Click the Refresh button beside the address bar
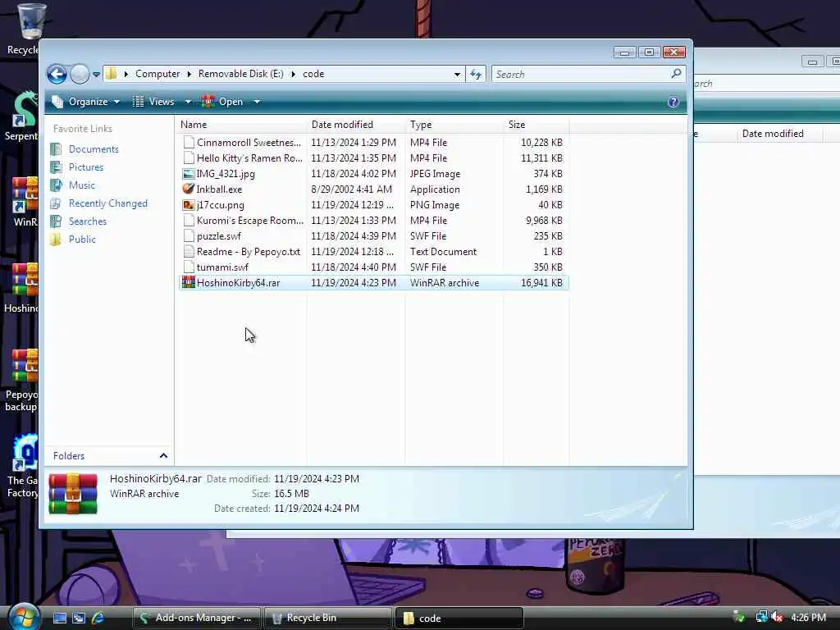 coord(476,74)
